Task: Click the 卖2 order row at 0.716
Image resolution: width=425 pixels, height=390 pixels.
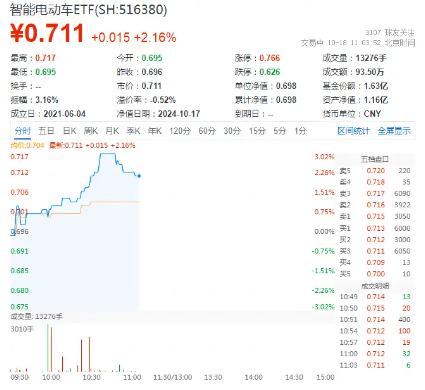Action: pos(375,205)
